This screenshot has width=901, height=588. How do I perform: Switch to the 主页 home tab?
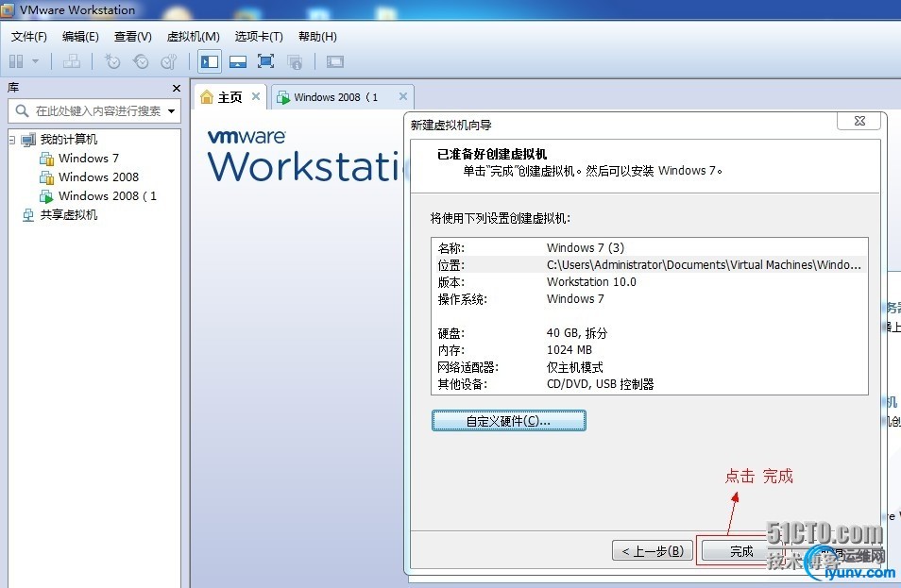pyautogui.click(x=230, y=97)
